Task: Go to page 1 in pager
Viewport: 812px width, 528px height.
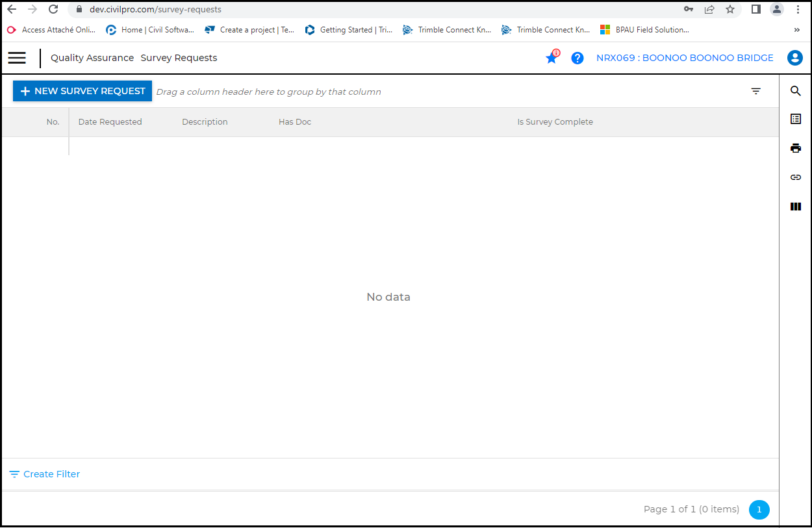Action: tap(759, 510)
